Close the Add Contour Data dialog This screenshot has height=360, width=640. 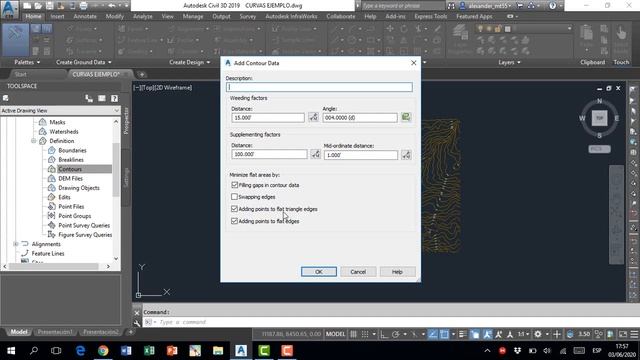click(x=413, y=63)
